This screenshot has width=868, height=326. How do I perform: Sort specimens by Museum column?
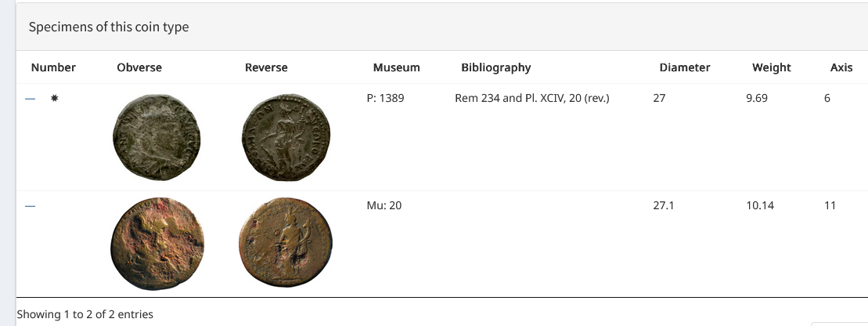(396, 67)
